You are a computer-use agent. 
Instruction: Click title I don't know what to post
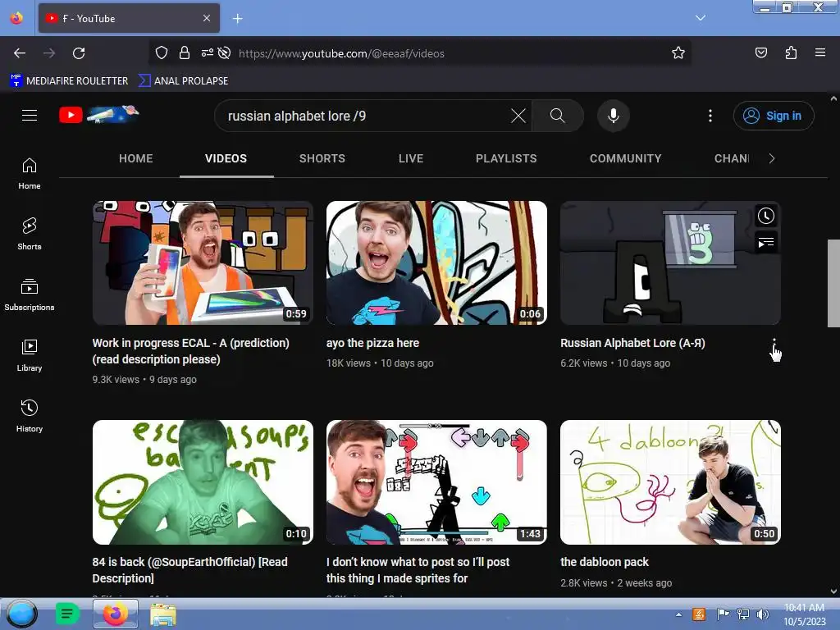tap(418, 570)
